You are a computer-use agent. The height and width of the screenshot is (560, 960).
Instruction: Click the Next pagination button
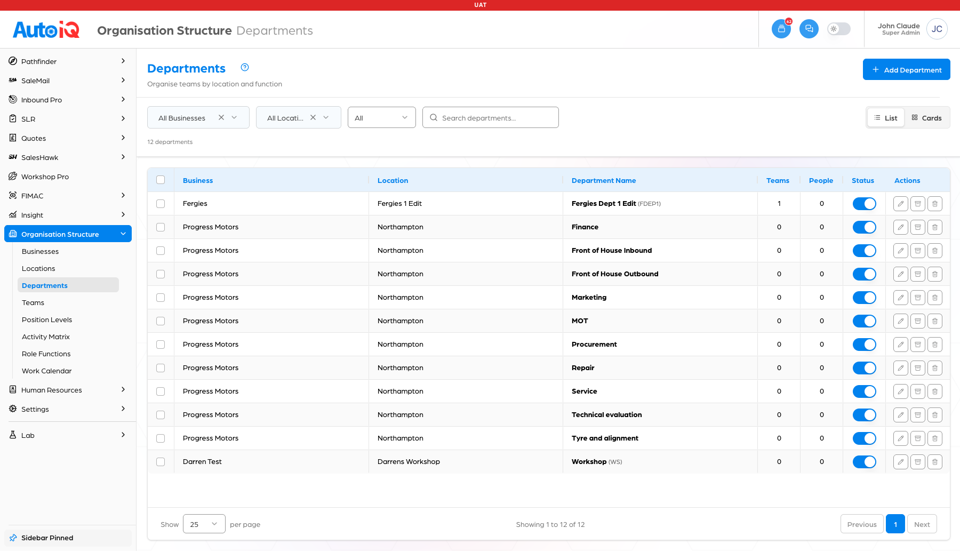(x=922, y=524)
